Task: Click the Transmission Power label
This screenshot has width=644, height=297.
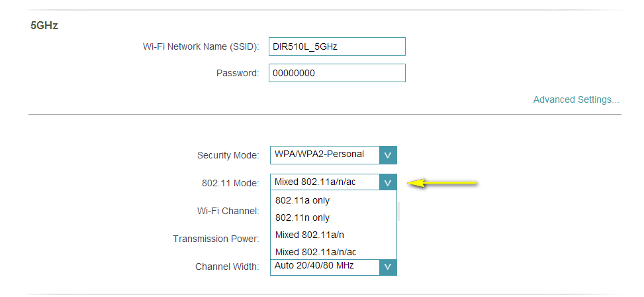Action: coord(216,239)
